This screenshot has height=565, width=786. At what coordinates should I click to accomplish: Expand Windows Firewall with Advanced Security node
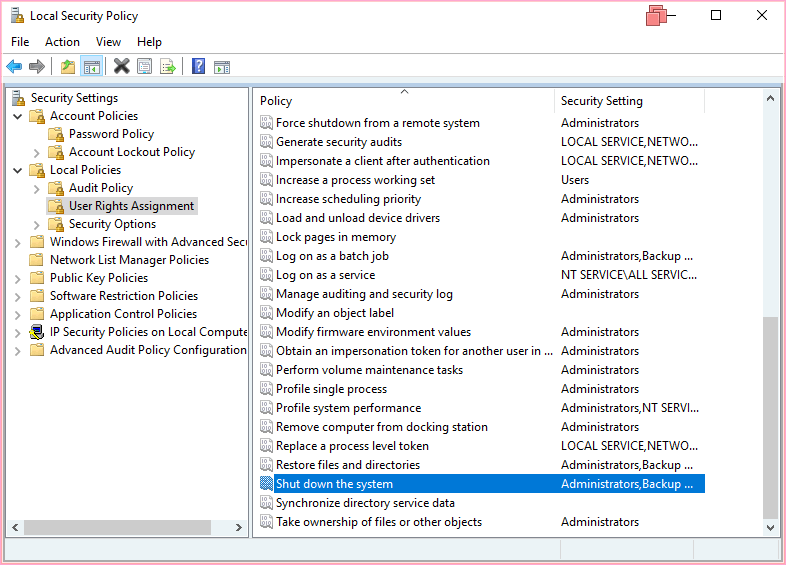[x=18, y=242]
